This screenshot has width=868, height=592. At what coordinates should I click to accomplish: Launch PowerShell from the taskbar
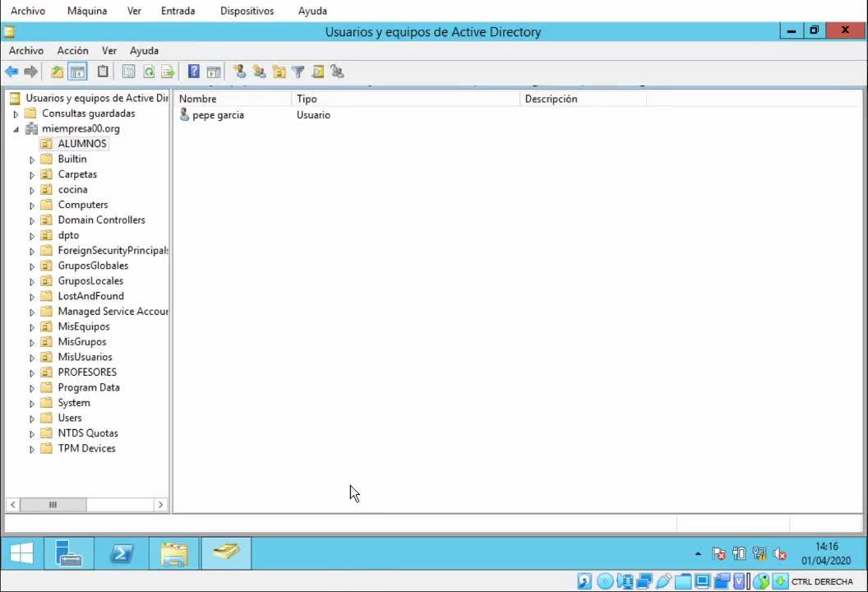click(121, 553)
